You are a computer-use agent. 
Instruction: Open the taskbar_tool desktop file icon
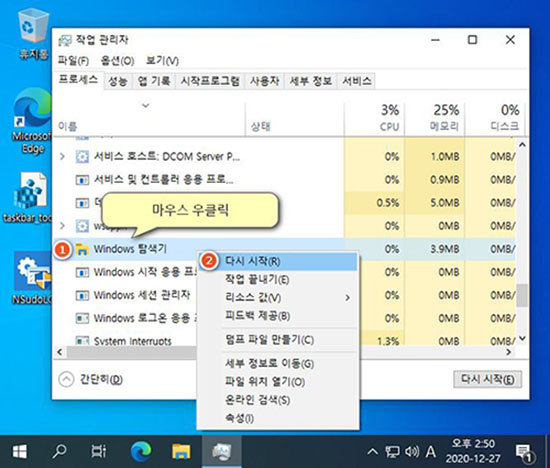click(30, 198)
